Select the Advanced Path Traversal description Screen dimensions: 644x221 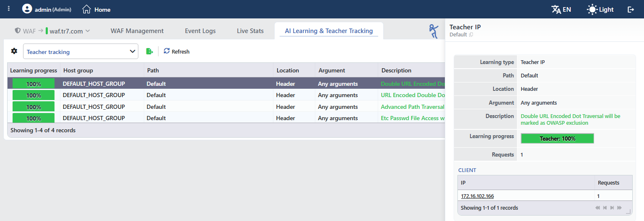point(413,107)
